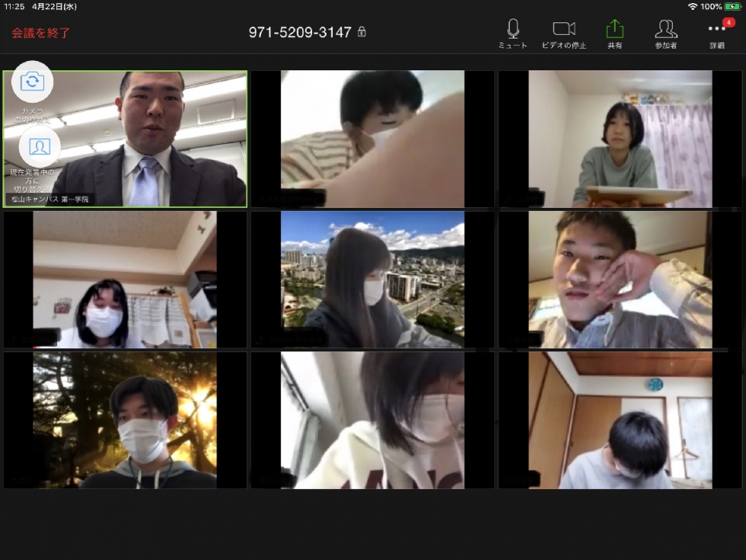Select video tile with sunset tree background
This screenshot has height=560, width=746.
coord(125,420)
